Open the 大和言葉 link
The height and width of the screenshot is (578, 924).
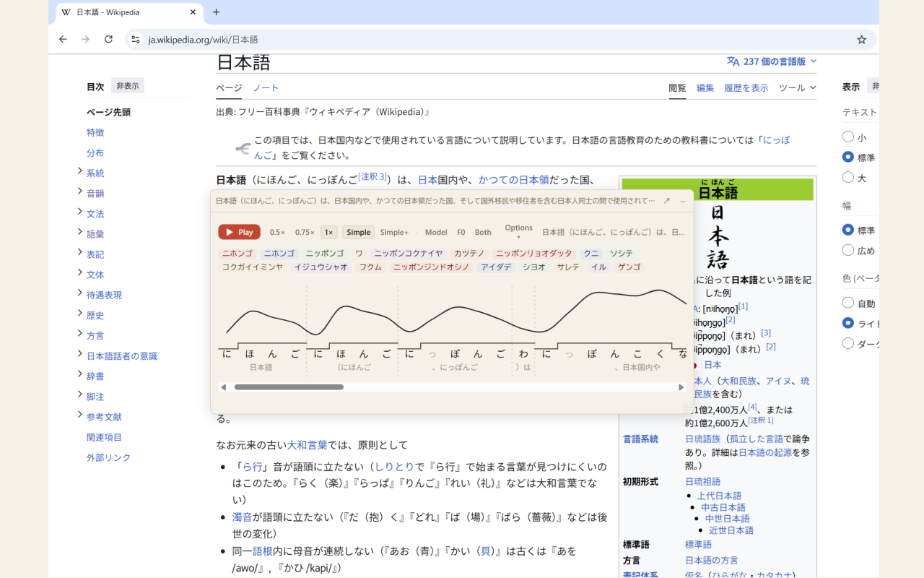click(x=308, y=445)
